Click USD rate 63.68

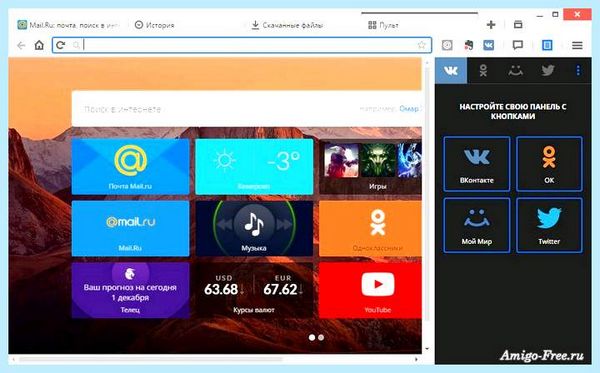point(221,289)
